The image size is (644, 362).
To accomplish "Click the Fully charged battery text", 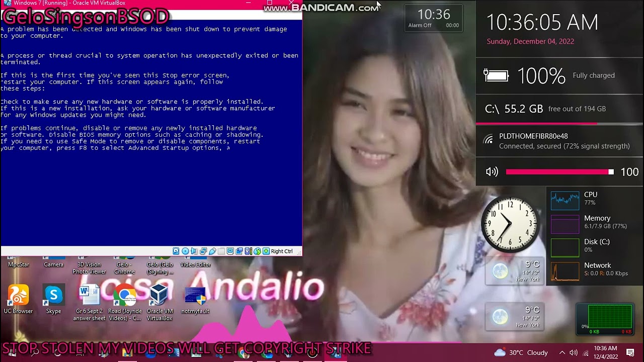I will point(594,75).
